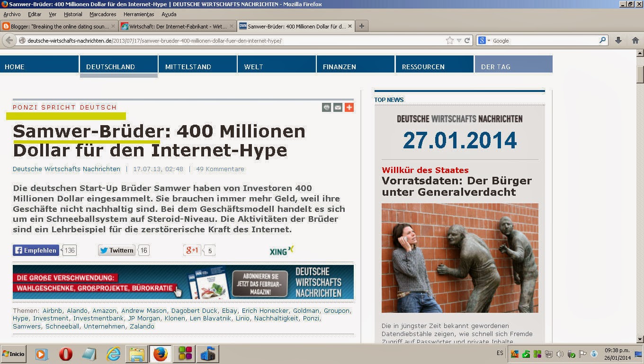This screenshot has height=364, width=644.
Task: Open the Archivo menu
Action: tap(12, 14)
